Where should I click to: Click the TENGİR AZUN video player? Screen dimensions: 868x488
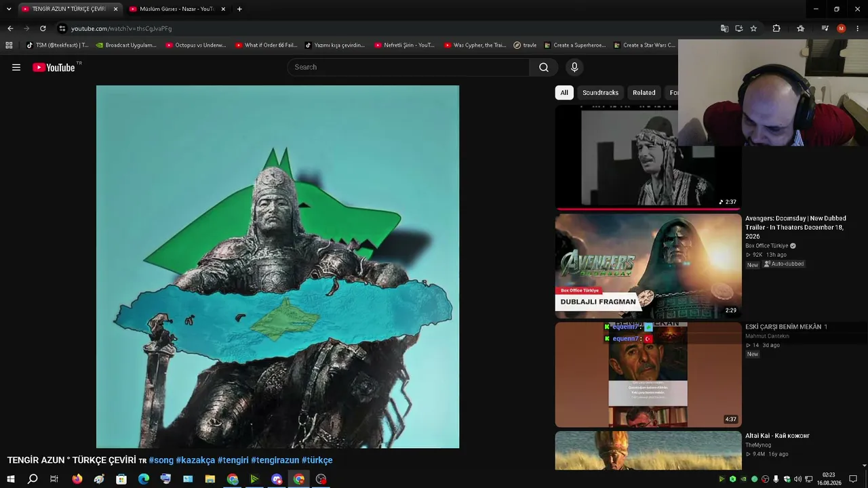277,266
